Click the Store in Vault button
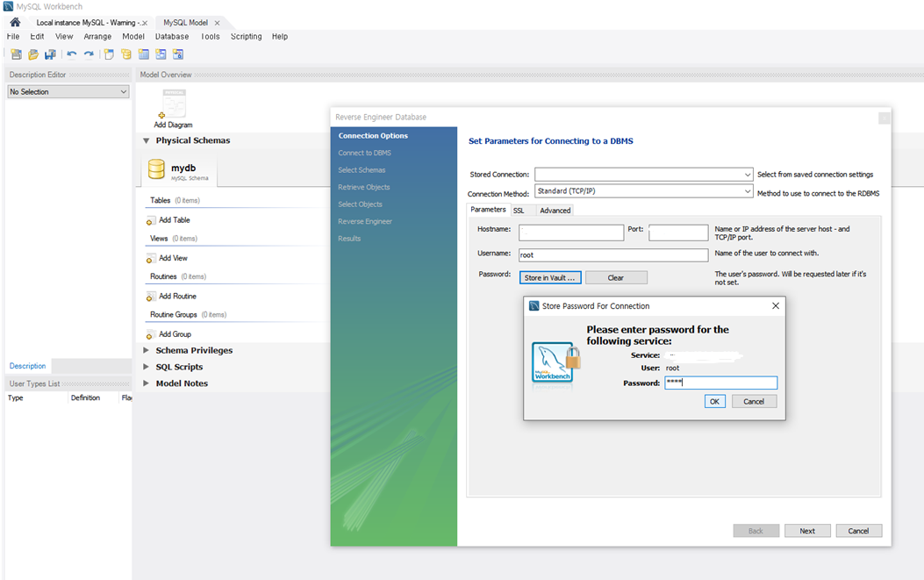The height and width of the screenshot is (580, 924). [x=550, y=277]
